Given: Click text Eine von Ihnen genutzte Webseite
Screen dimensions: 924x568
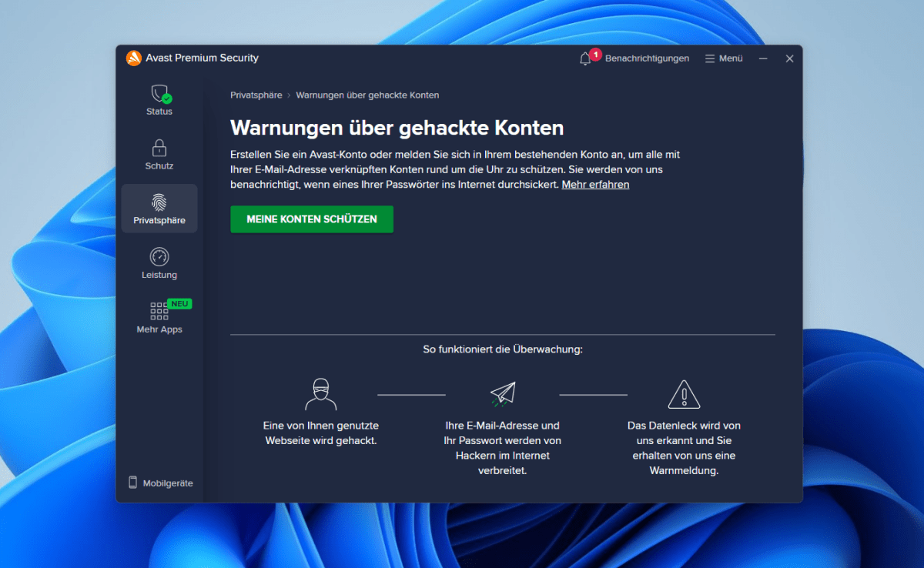Looking at the screenshot, I should click(x=321, y=433).
